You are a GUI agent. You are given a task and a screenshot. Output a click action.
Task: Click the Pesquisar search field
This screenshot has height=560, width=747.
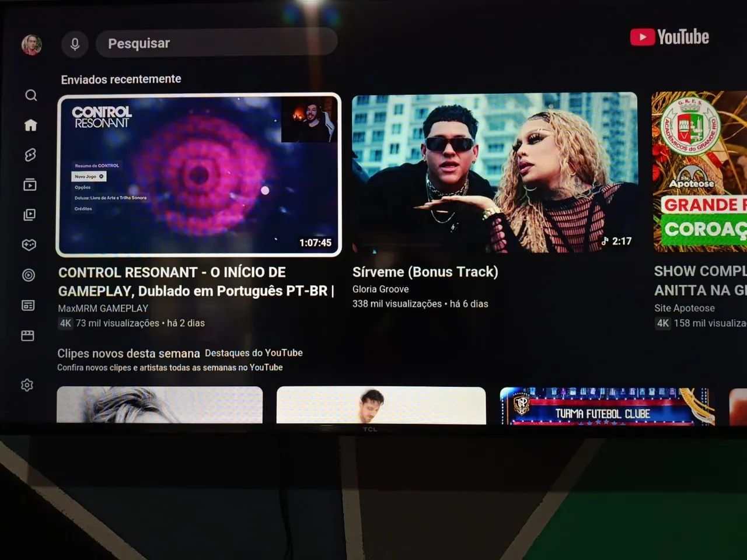217,43
